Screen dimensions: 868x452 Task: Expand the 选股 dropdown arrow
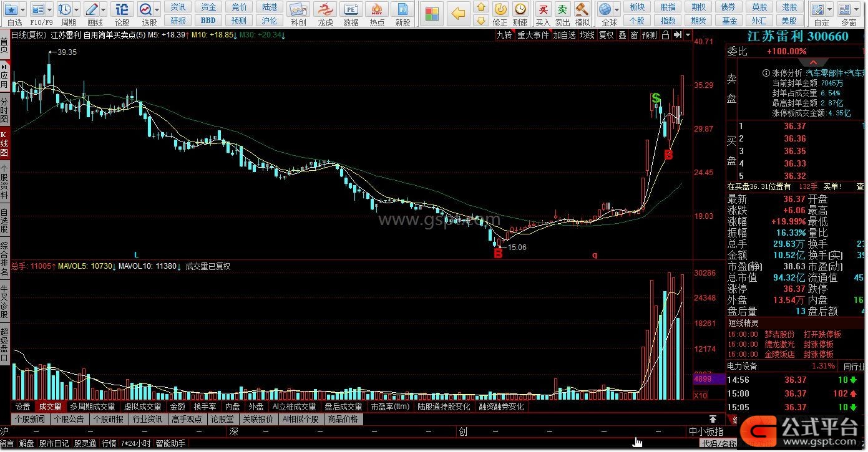tap(157, 10)
